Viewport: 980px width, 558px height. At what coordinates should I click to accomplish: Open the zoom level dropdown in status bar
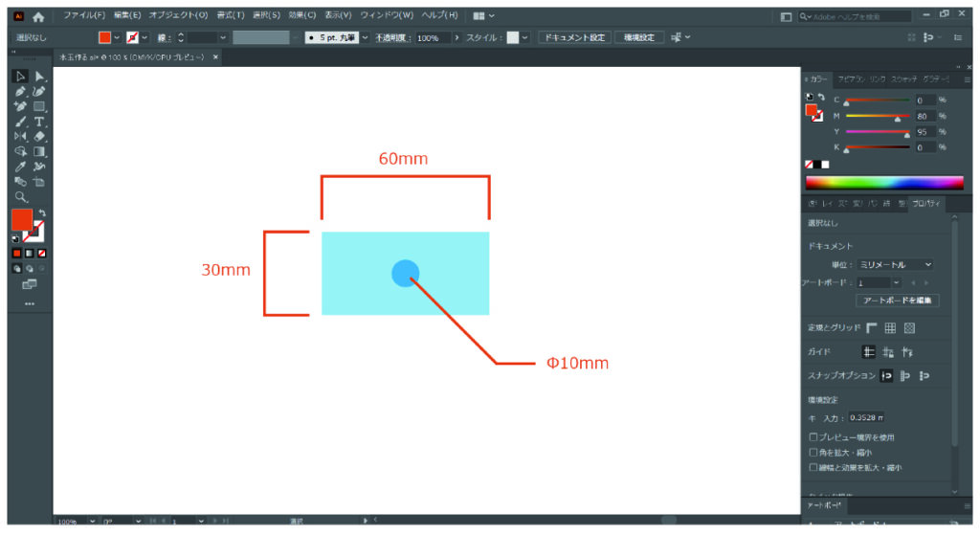(92, 521)
